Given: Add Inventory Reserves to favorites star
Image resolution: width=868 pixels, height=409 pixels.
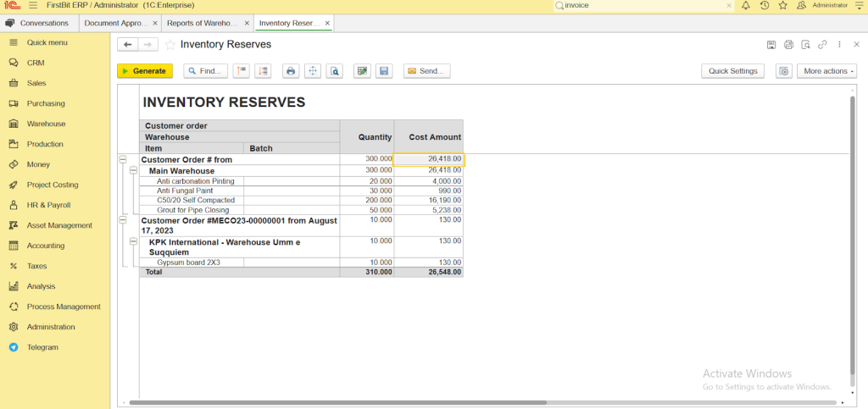Looking at the screenshot, I should [x=170, y=44].
